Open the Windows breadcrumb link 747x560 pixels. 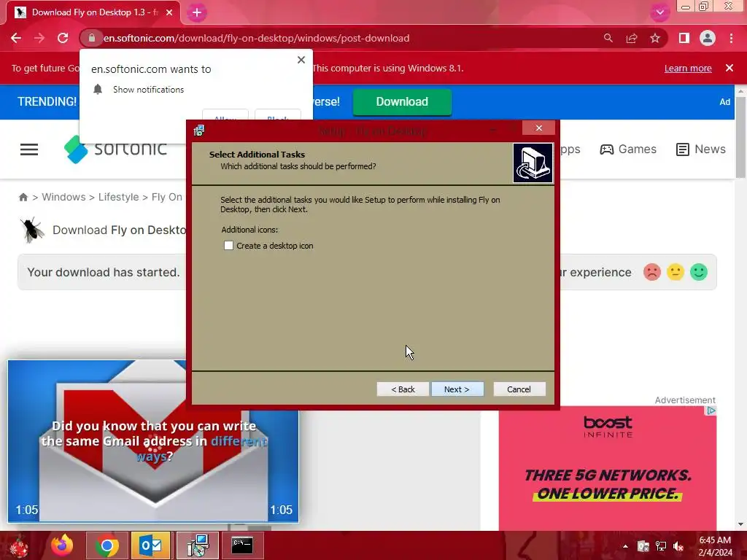coord(64,197)
